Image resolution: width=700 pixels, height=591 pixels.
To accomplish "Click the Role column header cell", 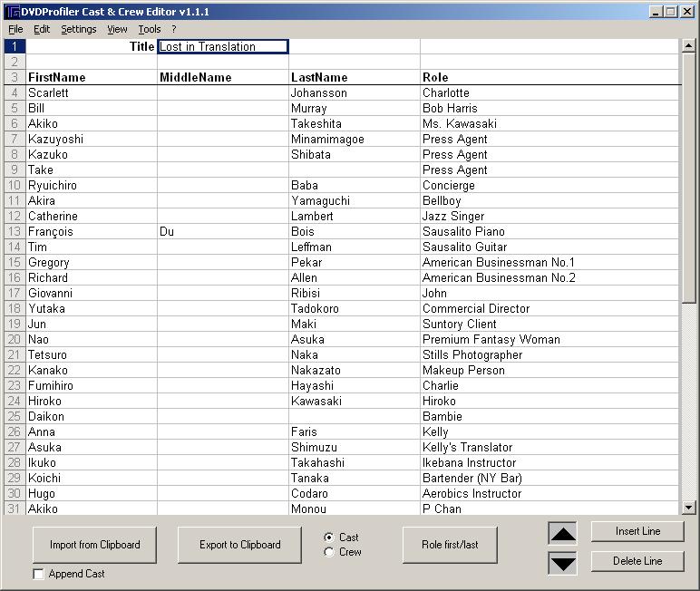I will (x=549, y=77).
